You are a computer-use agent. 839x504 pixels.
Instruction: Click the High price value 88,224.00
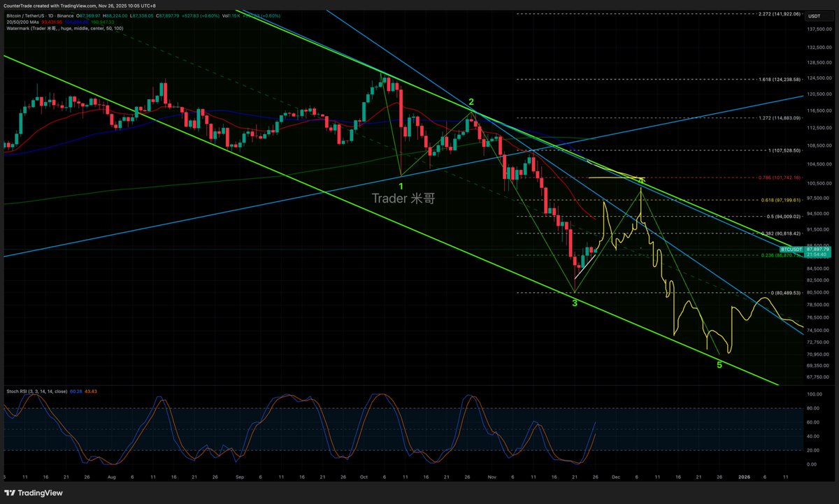tap(117, 16)
